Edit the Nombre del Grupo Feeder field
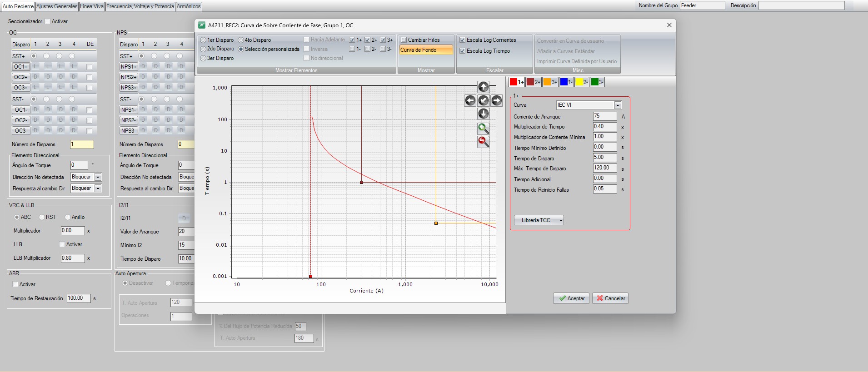The height and width of the screenshot is (372, 868). pyautogui.click(x=702, y=5)
